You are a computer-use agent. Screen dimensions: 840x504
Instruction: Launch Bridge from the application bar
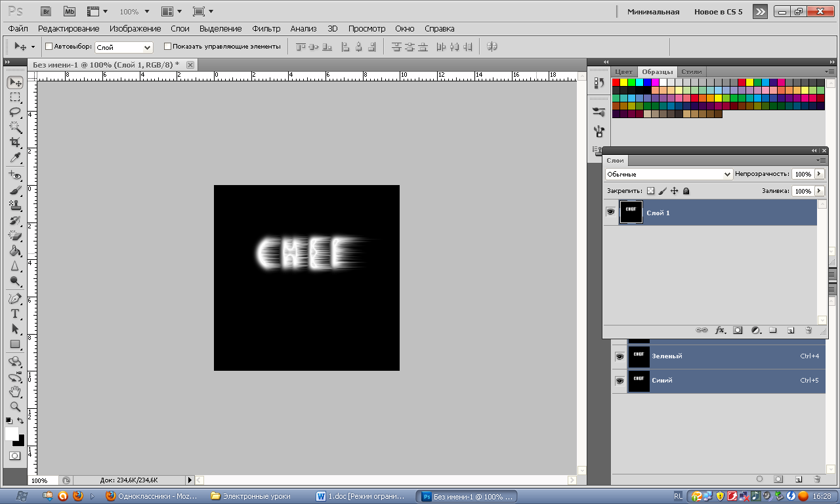point(45,11)
